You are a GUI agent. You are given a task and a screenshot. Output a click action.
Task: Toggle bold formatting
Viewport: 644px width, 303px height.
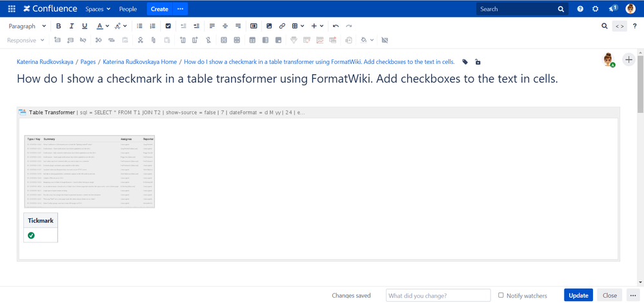tap(58, 26)
